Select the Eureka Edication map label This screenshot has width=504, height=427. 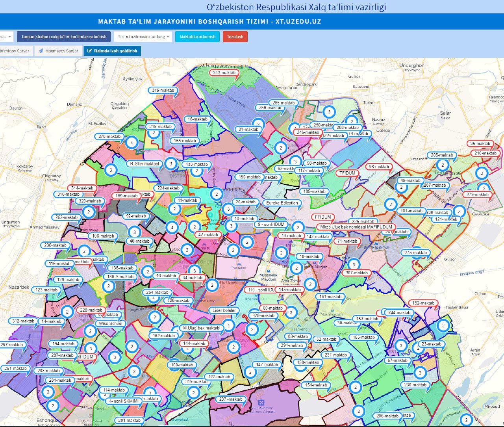tap(282, 203)
